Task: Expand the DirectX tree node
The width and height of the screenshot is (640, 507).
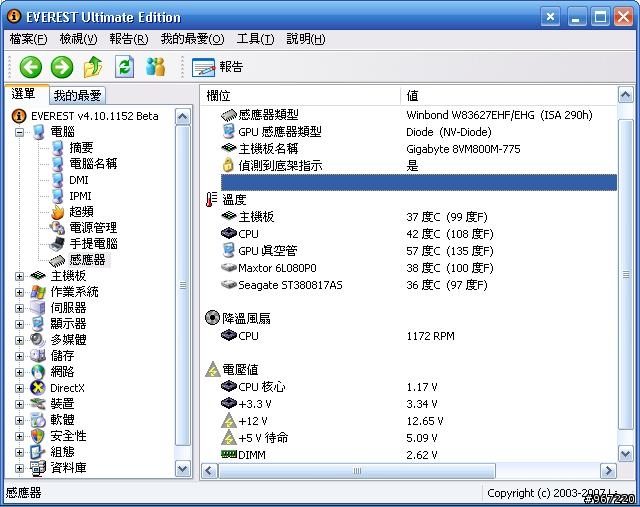Action: pos(19,388)
